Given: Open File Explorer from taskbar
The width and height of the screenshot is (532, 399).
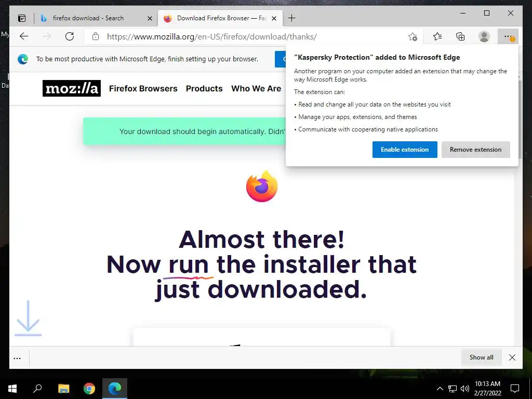Looking at the screenshot, I should pos(63,389).
